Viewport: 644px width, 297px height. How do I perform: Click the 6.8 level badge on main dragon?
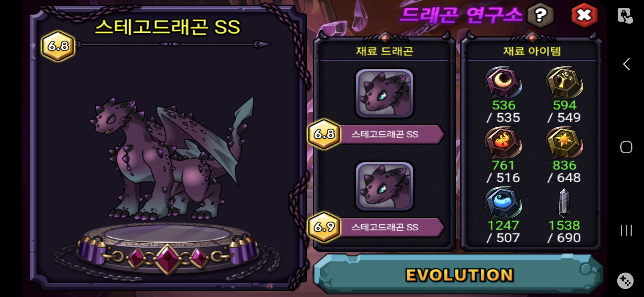tap(58, 46)
